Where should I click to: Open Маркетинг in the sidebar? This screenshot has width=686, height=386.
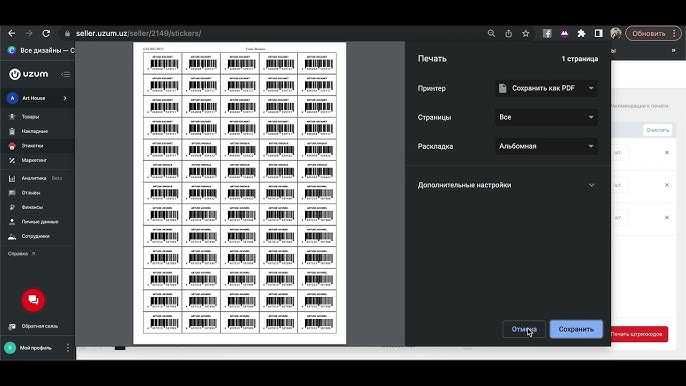tap(34, 160)
